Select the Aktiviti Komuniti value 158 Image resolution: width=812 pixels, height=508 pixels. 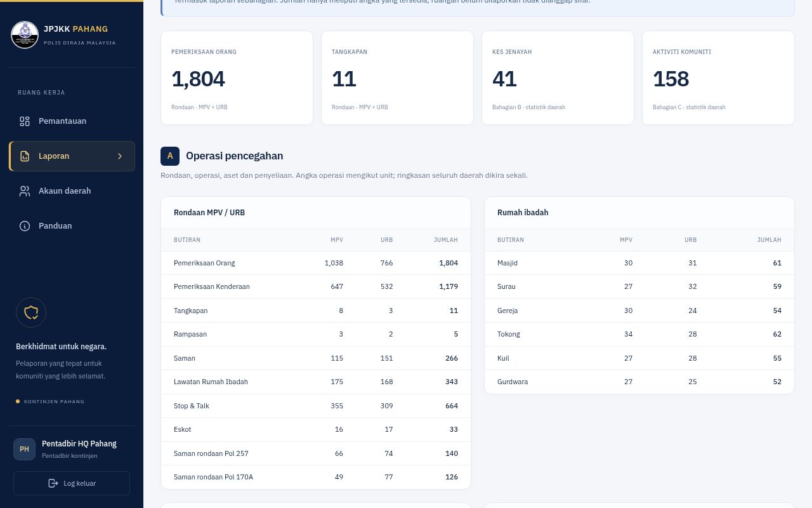(x=671, y=79)
